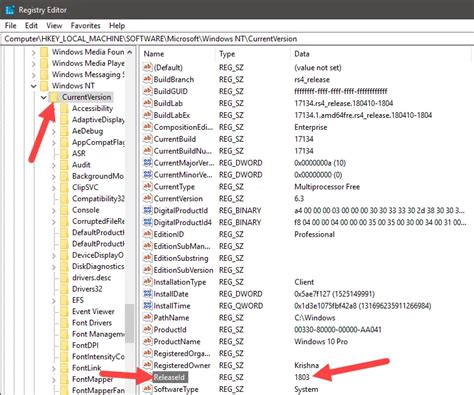This screenshot has width=474, height=395.
Task: Expand the AeDebug key
Action: click(x=54, y=131)
